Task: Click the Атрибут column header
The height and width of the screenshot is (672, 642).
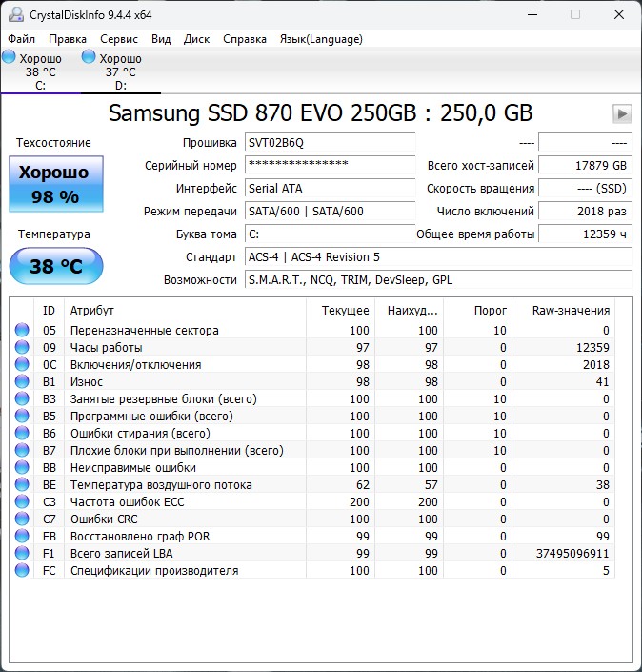Action: (x=185, y=311)
